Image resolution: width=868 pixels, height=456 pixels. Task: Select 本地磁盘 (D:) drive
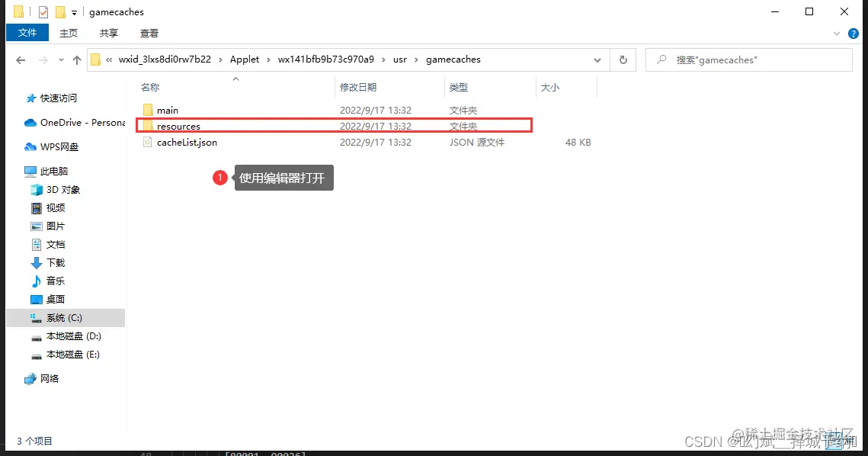(74, 336)
